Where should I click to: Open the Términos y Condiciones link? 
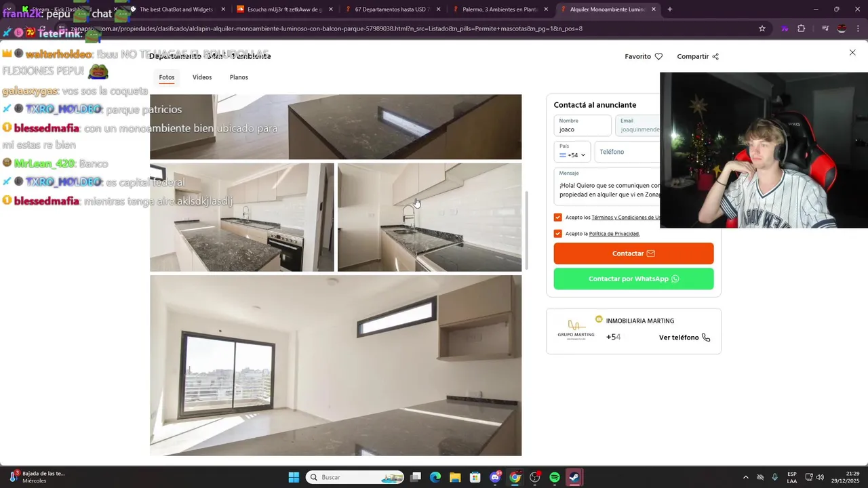[626, 218]
